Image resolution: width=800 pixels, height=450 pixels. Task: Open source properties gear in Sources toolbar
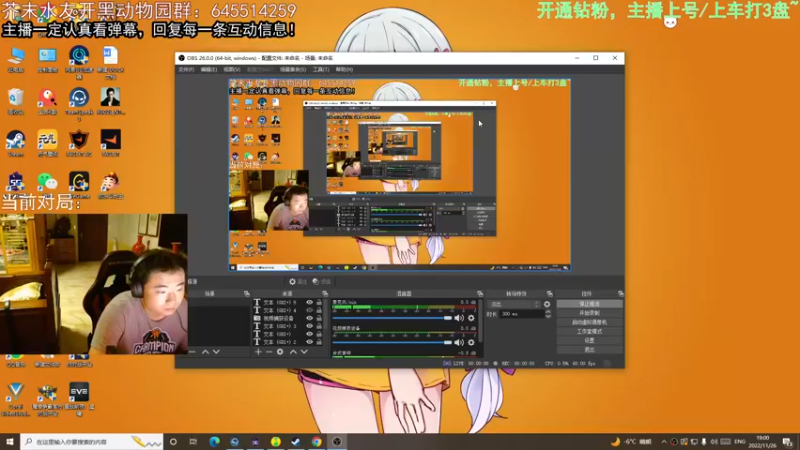[280, 352]
